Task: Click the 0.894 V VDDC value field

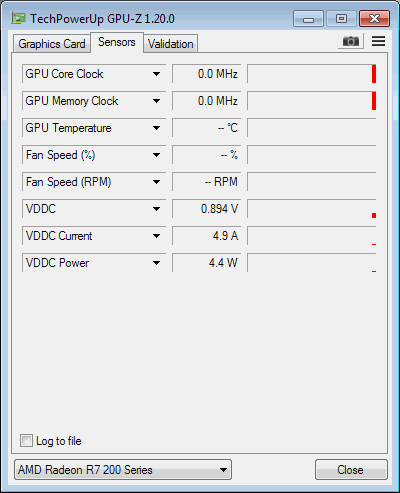Action: tap(206, 209)
